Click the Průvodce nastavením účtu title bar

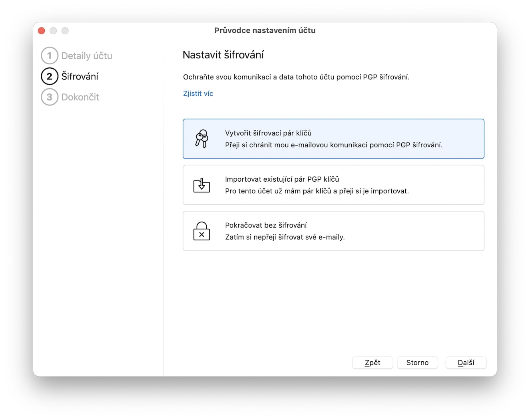(265, 30)
